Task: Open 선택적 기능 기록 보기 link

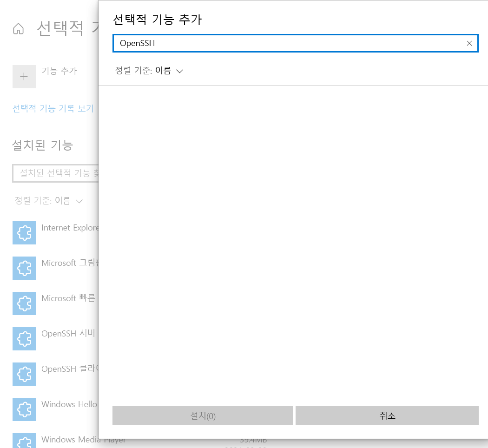Action: 53,108
